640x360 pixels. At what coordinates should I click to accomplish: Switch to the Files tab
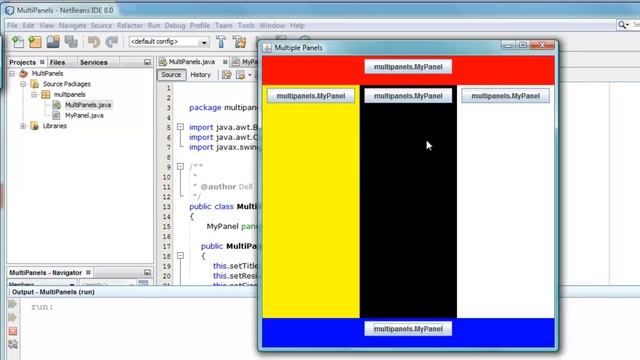click(58, 62)
